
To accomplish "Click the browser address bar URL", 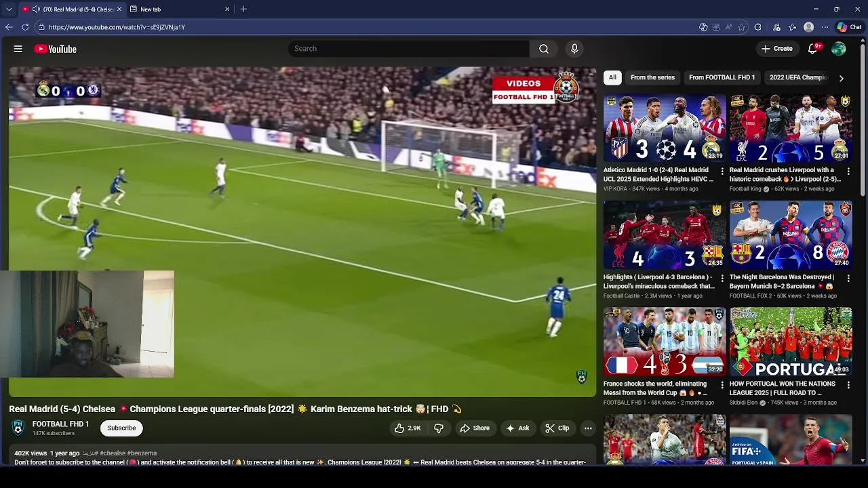I will (x=117, y=27).
